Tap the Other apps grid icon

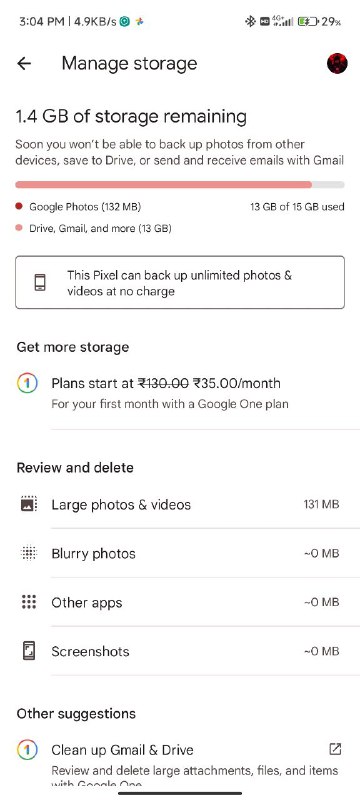coord(29,602)
